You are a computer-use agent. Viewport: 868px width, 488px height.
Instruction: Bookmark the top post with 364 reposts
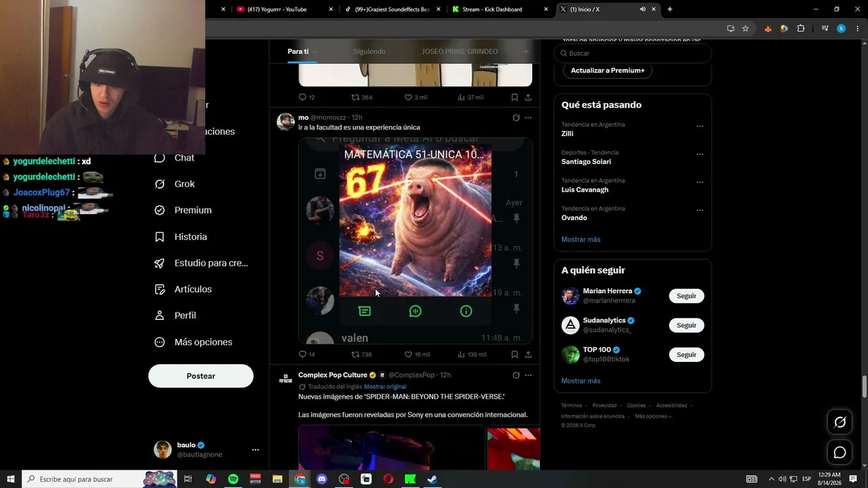(515, 98)
